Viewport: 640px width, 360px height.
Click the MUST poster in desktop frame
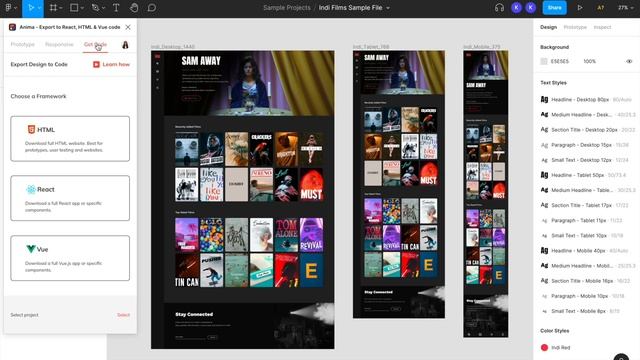point(311,184)
